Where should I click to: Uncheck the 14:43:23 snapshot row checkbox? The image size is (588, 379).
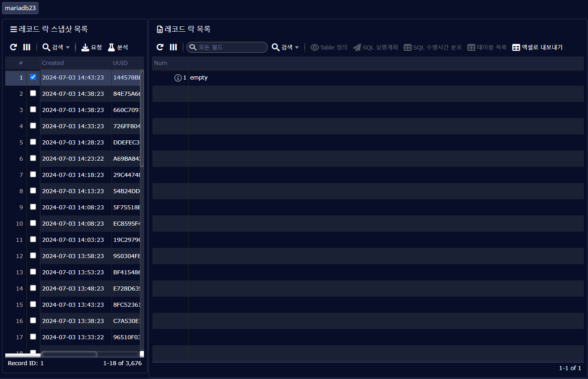pyautogui.click(x=33, y=77)
